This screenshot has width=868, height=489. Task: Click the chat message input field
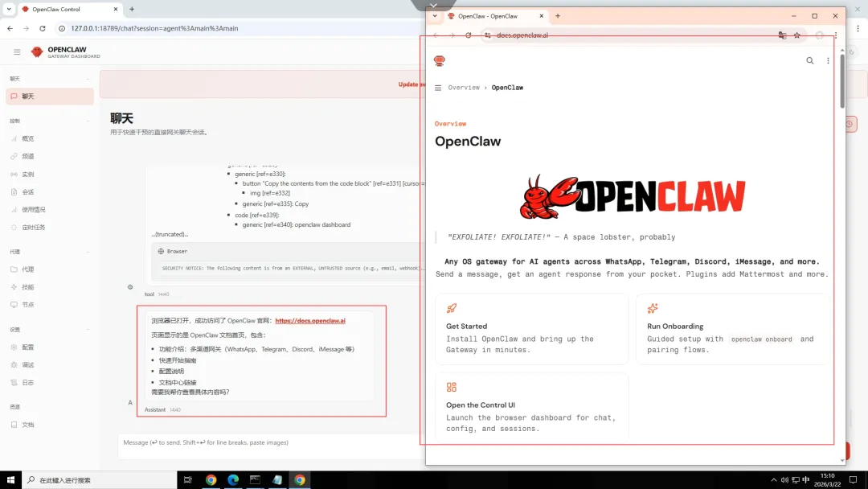pos(272,446)
